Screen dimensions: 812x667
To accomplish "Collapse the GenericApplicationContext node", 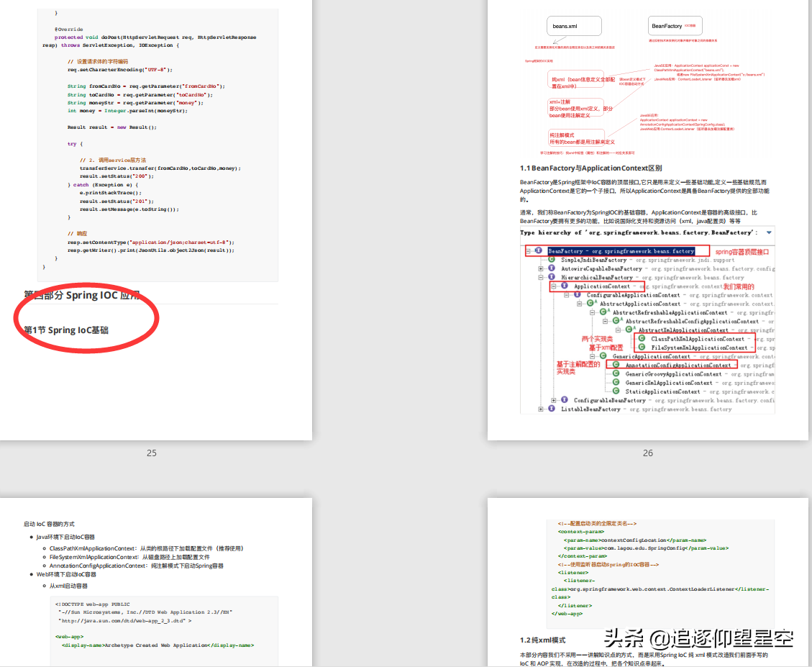I will [593, 357].
